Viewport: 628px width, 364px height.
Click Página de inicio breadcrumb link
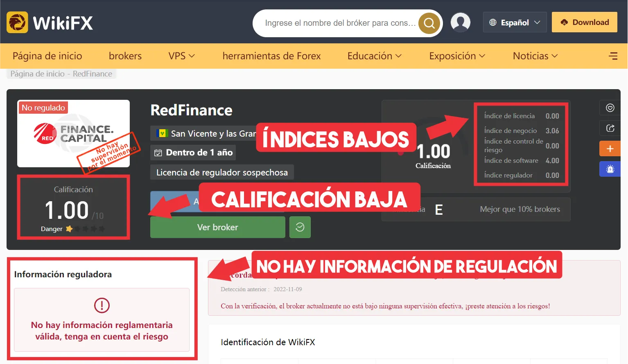(x=38, y=74)
